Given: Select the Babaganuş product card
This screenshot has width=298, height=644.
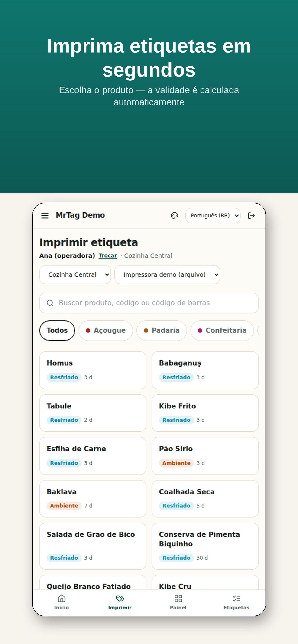Looking at the screenshot, I should [x=205, y=370].
